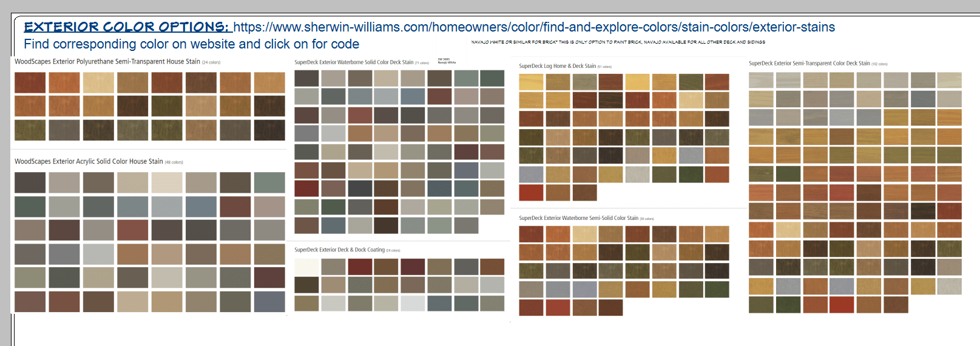Select the last blue-gray swatch in Acrylic Solid grid
Screen dimensions: 980x346
pos(269,302)
